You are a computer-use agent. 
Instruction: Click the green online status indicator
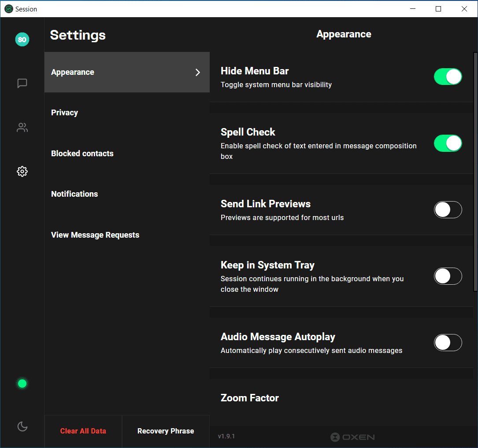[x=22, y=384]
